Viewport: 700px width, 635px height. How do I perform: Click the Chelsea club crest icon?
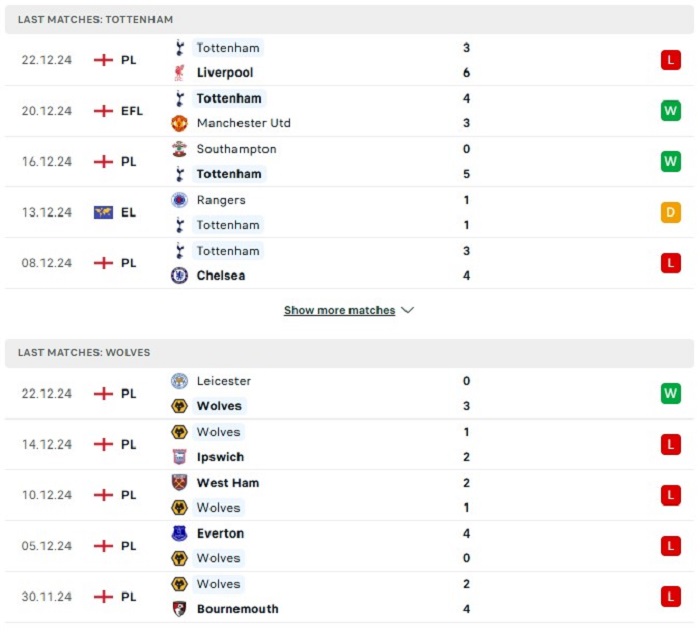click(179, 276)
